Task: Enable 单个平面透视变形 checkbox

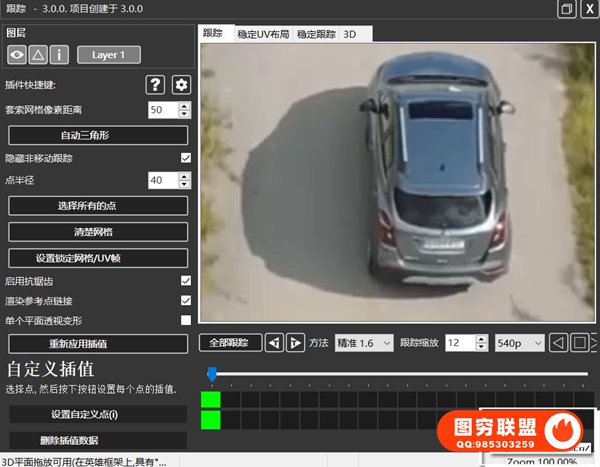Action: [x=185, y=320]
